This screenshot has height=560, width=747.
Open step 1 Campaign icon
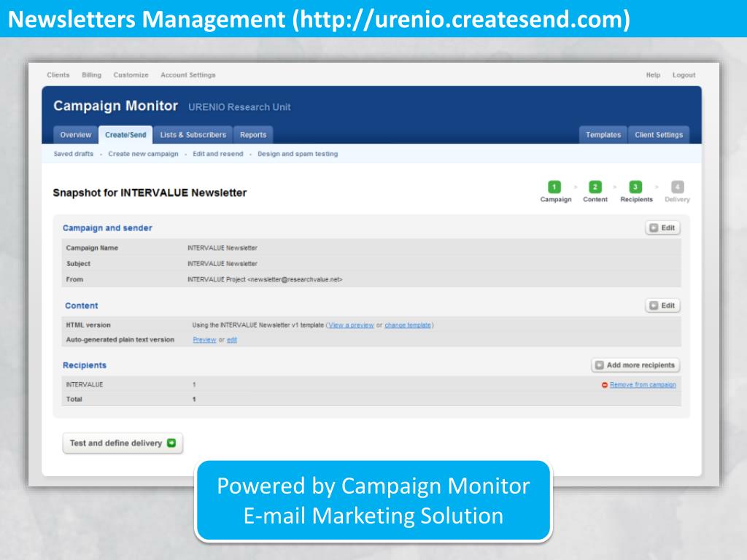pyautogui.click(x=554, y=187)
